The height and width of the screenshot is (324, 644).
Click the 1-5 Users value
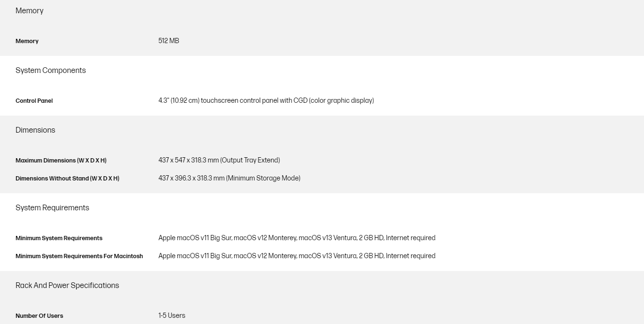pyautogui.click(x=172, y=315)
